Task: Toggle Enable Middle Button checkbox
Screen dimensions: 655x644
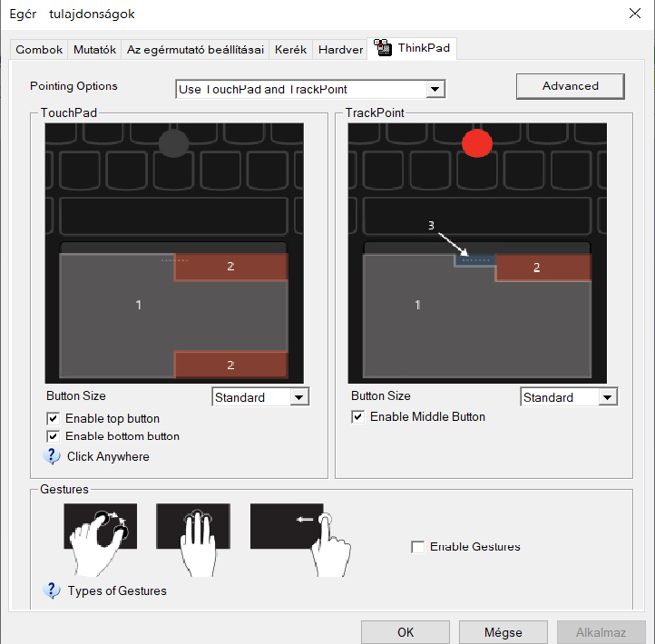Action: pos(357,417)
